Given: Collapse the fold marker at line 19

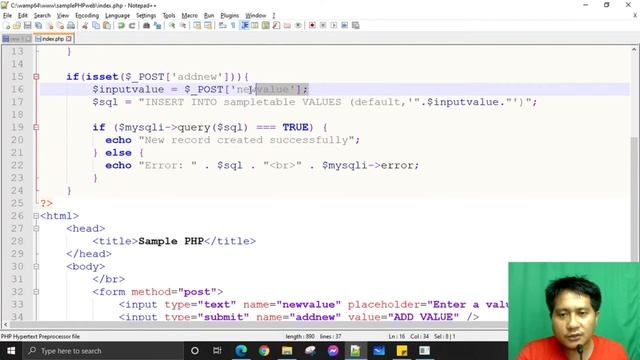Looking at the screenshot, I should click(x=36, y=127).
